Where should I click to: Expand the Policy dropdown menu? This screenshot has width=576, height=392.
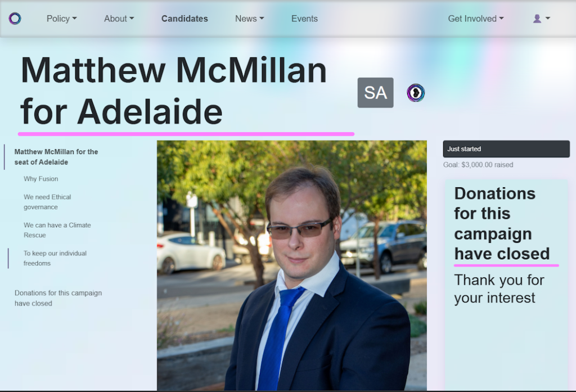click(61, 19)
